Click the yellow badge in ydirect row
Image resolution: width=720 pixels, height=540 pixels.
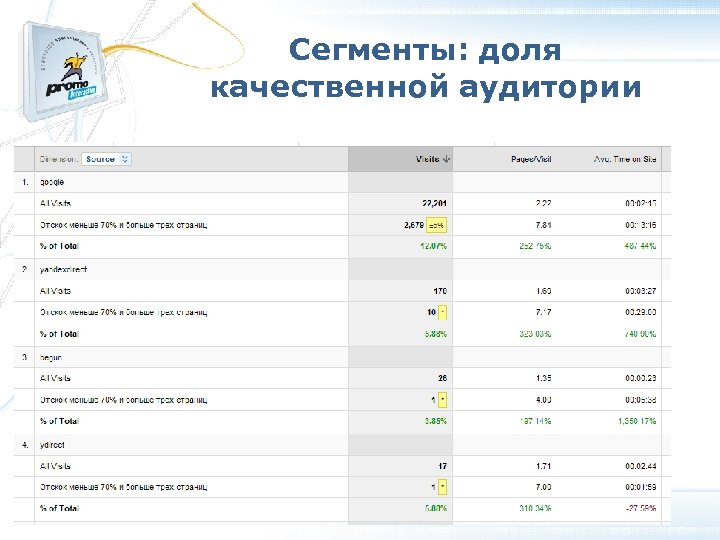pyautogui.click(x=442, y=487)
